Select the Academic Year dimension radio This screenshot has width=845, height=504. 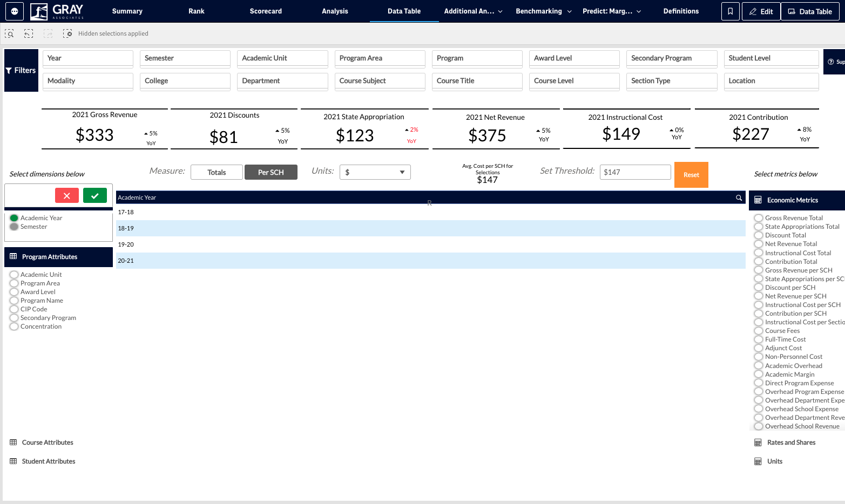[14, 218]
